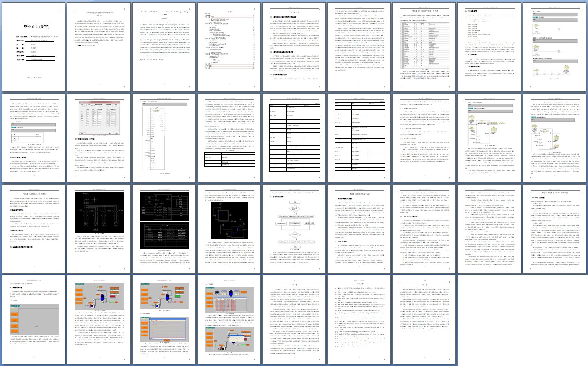
Task: Select the page with two stacked black CAD drawings
Action: pyautogui.click(x=164, y=229)
